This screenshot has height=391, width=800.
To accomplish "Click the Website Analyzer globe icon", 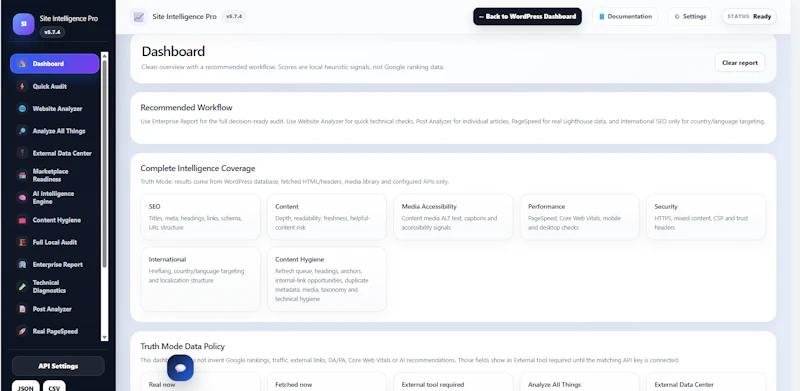I will (x=22, y=109).
